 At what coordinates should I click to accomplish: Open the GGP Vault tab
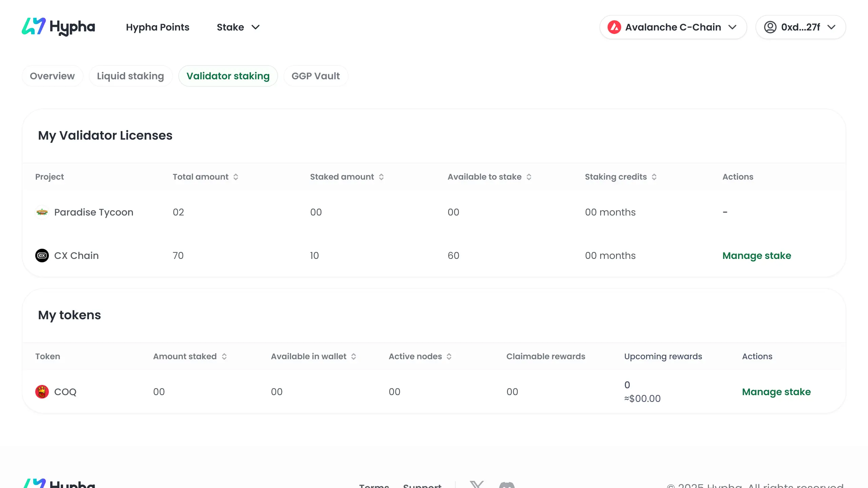pyautogui.click(x=316, y=76)
